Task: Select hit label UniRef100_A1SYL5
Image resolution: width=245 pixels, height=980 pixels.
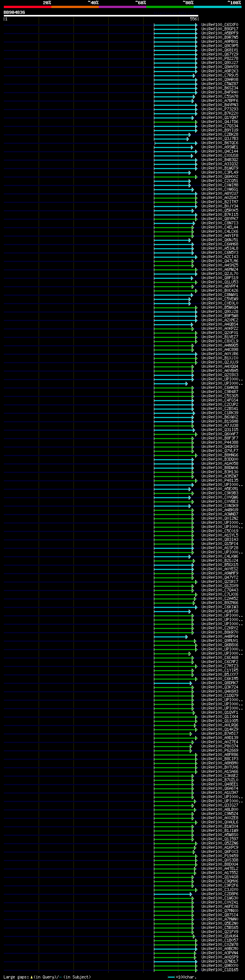Action: (220, 535)
